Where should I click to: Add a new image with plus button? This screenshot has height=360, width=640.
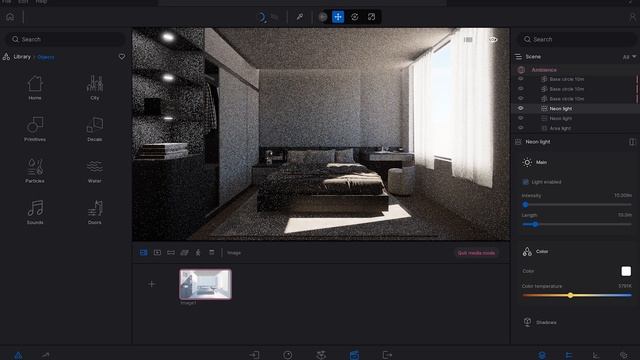(x=151, y=284)
